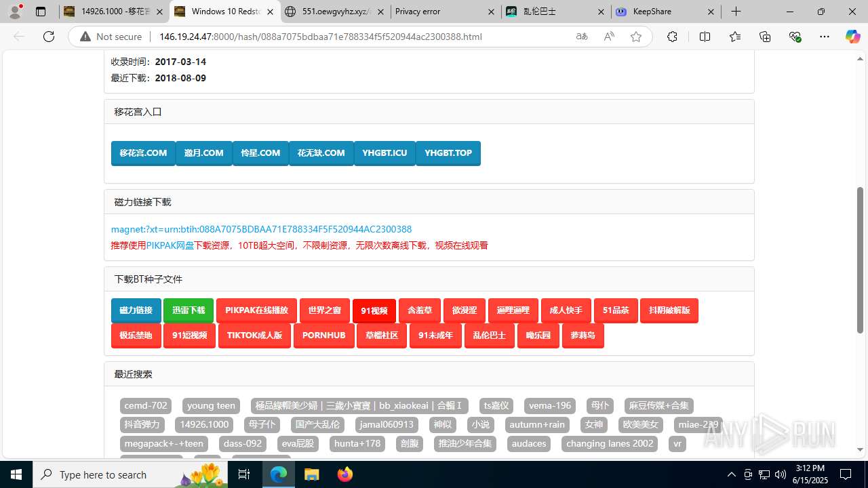The width and height of the screenshot is (868, 488).
Task: Click the YHGBT.TOP button
Action: tap(448, 153)
